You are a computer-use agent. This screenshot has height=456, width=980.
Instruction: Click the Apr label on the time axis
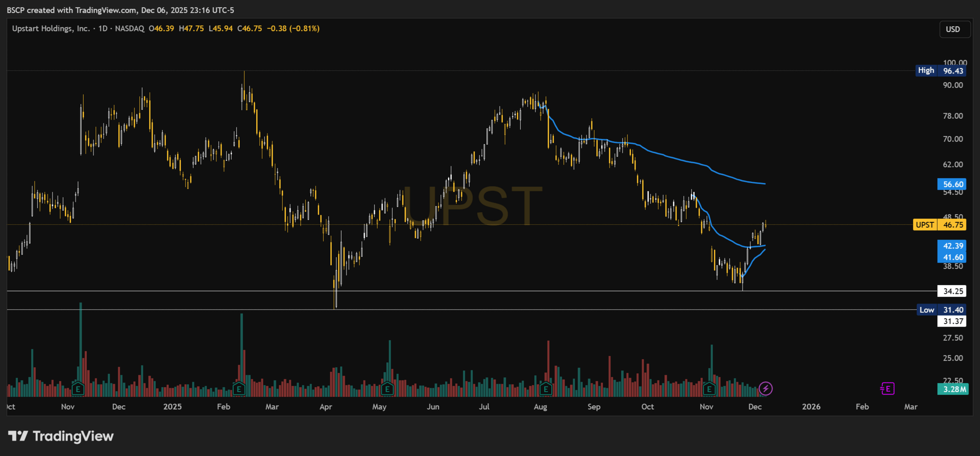click(x=326, y=407)
